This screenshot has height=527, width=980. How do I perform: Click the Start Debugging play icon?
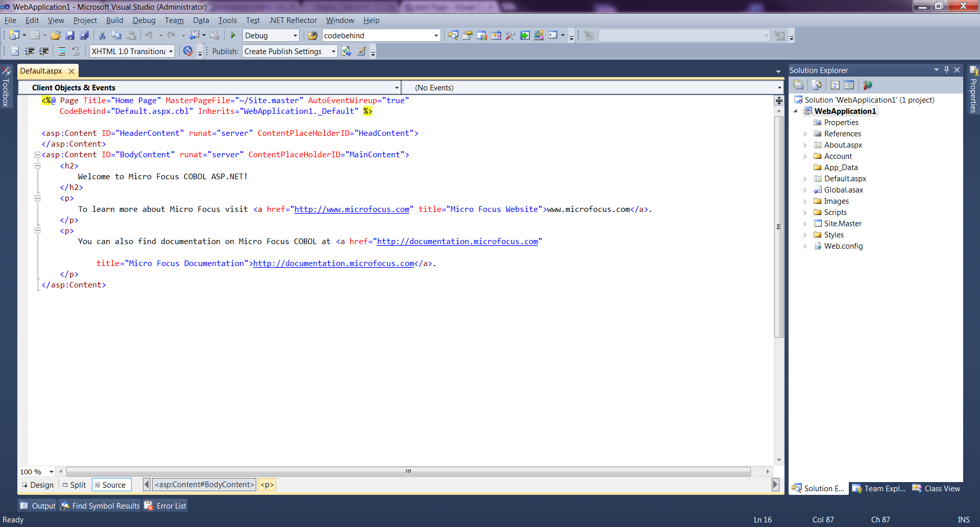(x=233, y=35)
